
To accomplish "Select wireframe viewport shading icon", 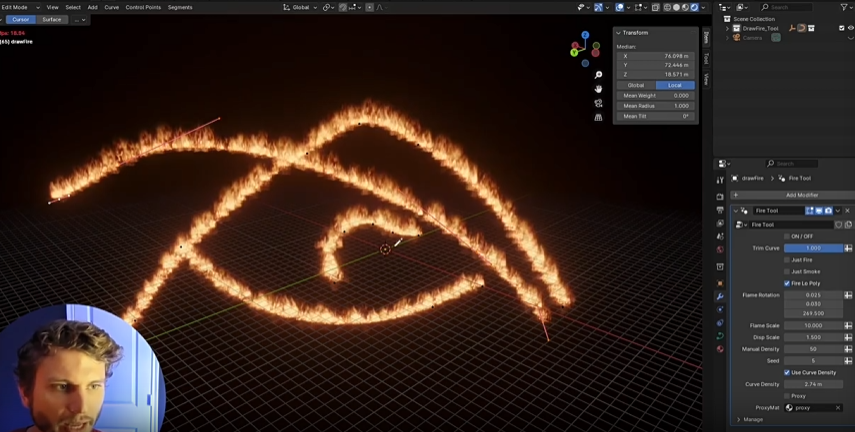I will tap(668, 7).
